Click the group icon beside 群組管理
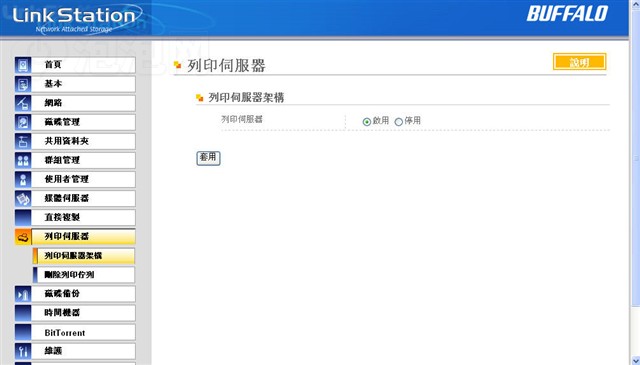 pos(23,160)
